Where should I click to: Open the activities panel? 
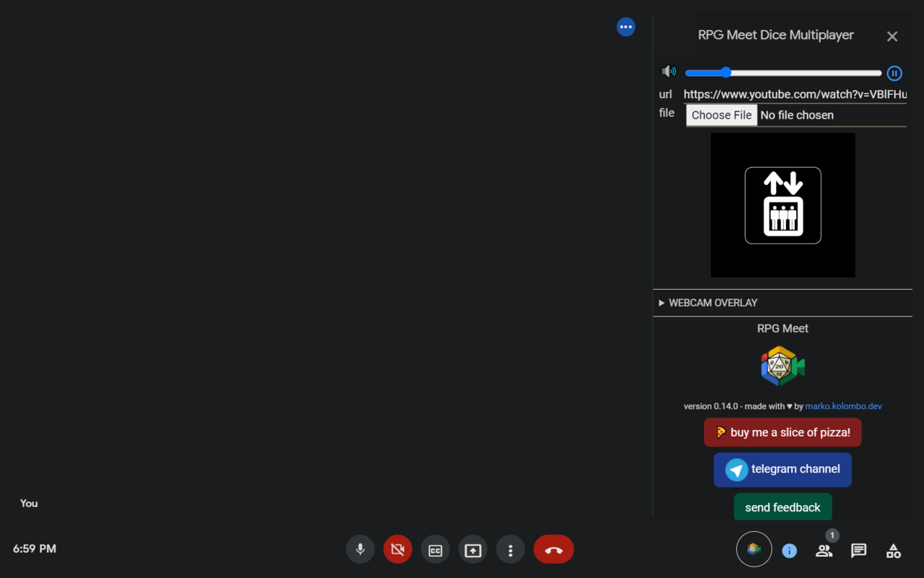click(893, 551)
